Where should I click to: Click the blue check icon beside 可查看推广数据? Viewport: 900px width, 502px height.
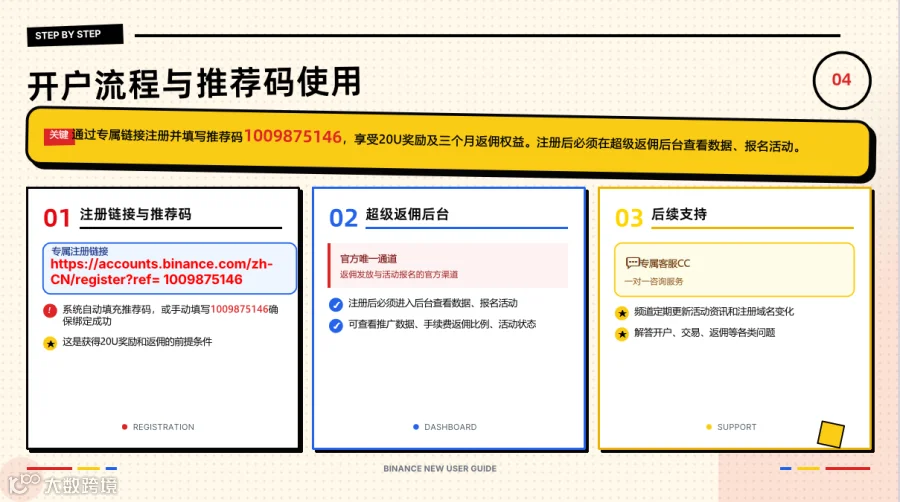tap(336, 325)
